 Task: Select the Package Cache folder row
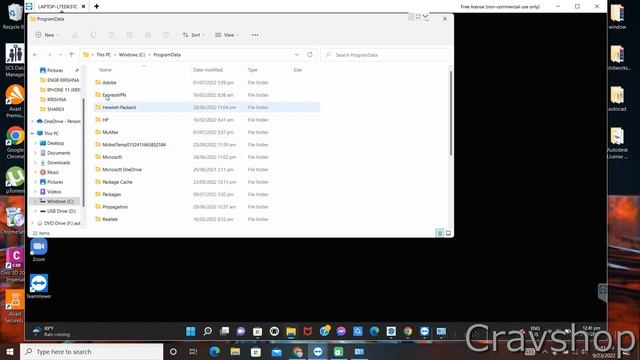[207, 182]
